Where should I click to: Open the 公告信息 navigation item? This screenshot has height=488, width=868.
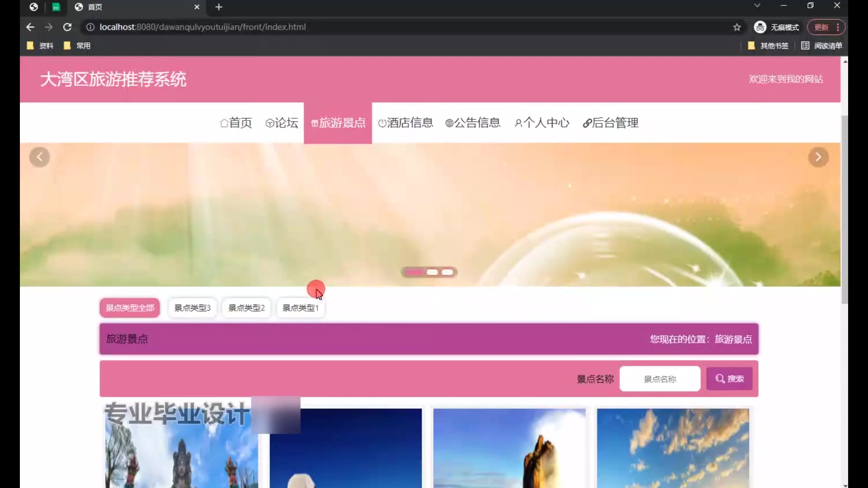pyautogui.click(x=473, y=123)
